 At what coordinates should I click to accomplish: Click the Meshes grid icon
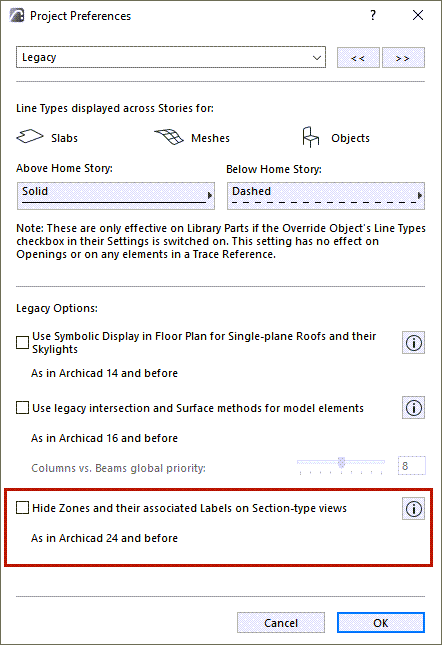coord(169,137)
